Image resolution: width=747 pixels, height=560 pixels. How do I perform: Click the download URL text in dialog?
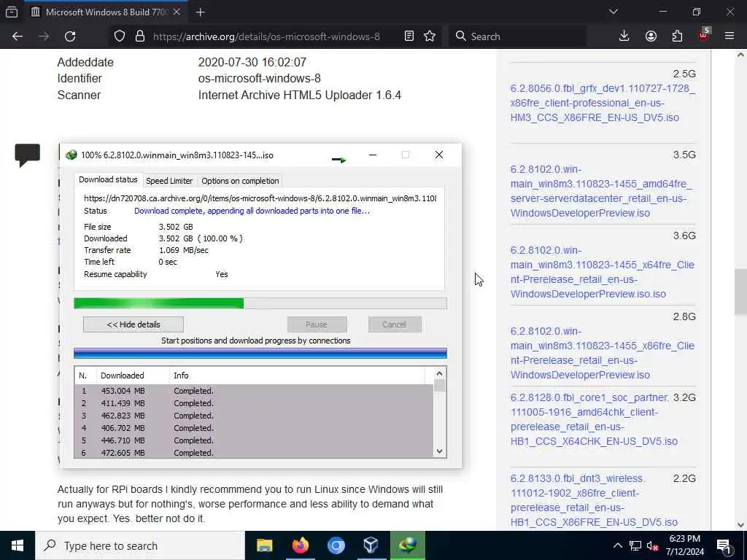pos(260,198)
